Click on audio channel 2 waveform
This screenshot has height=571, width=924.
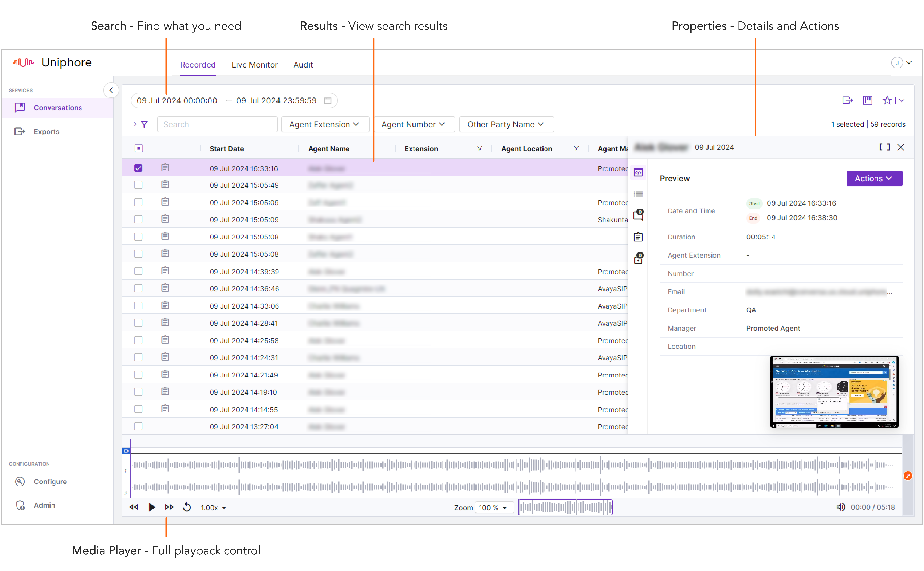click(x=516, y=487)
